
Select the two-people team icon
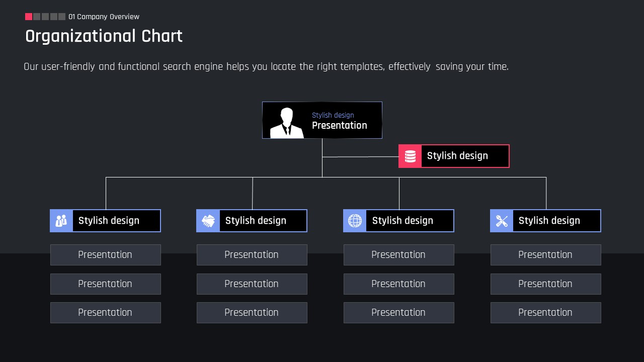tap(61, 221)
